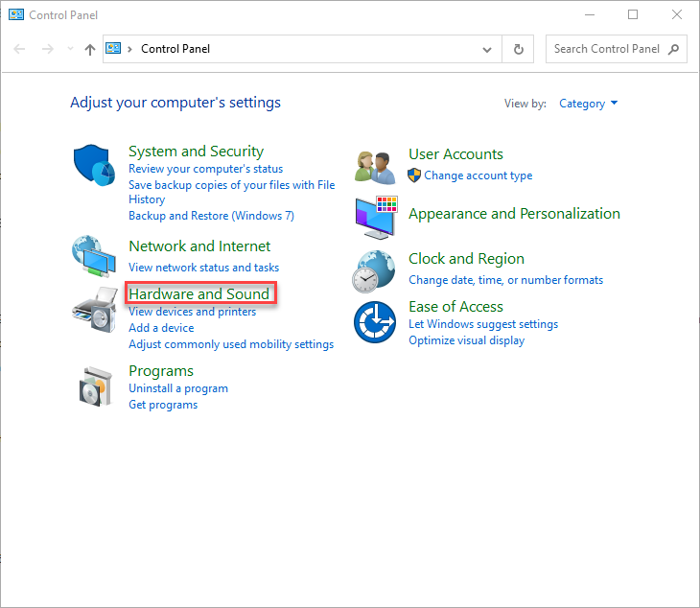Screen dimensions: 700x608
Task: Click the Get programs link
Action: 163,405
